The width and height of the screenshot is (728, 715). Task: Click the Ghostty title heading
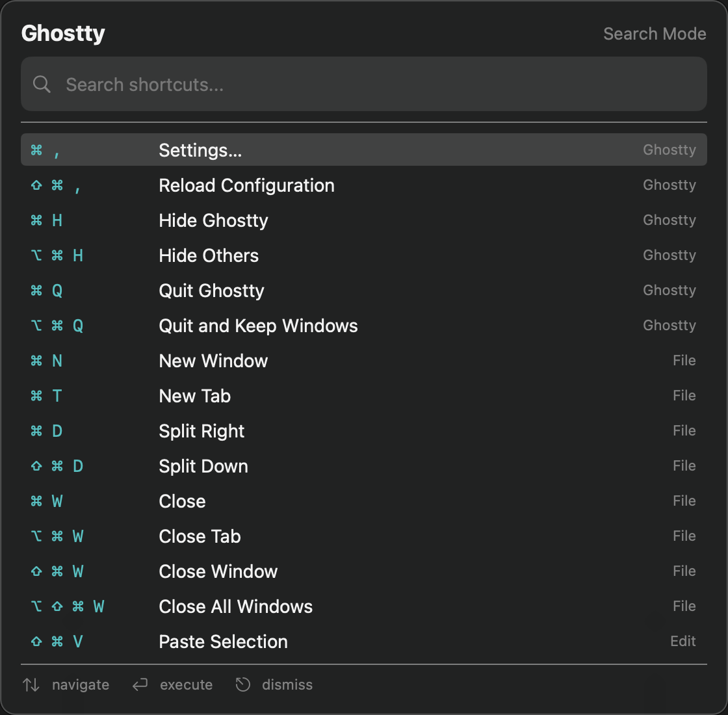pos(63,33)
